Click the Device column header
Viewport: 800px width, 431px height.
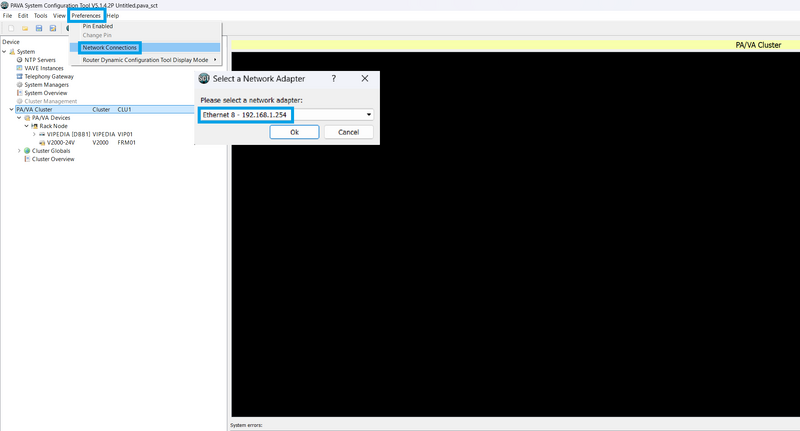(x=11, y=42)
